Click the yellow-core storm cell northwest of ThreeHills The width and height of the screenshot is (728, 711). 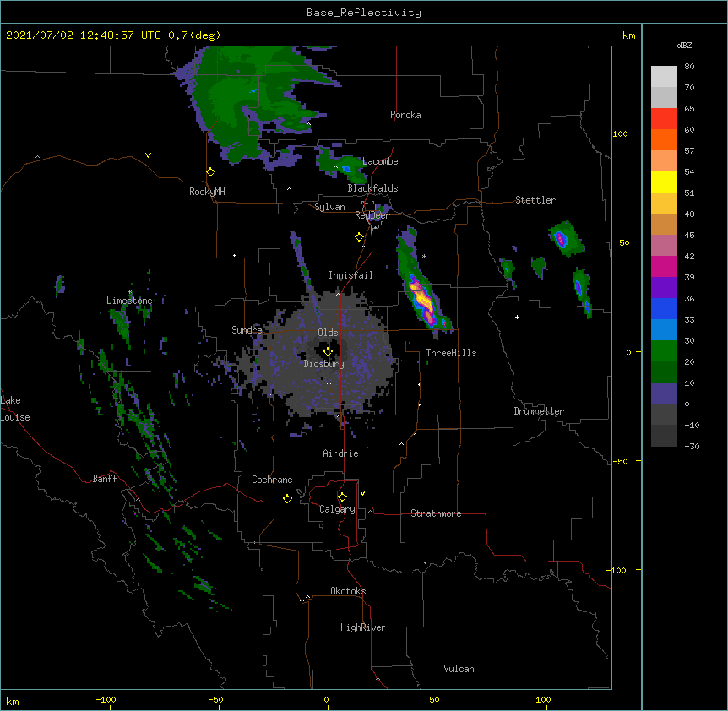tap(422, 297)
